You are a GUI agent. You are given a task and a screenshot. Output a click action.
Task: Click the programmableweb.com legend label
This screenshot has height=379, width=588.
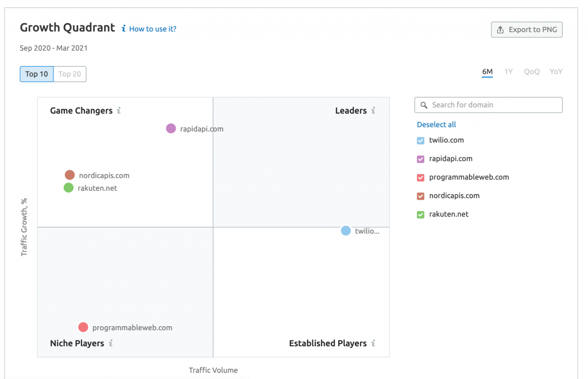(469, 177)
